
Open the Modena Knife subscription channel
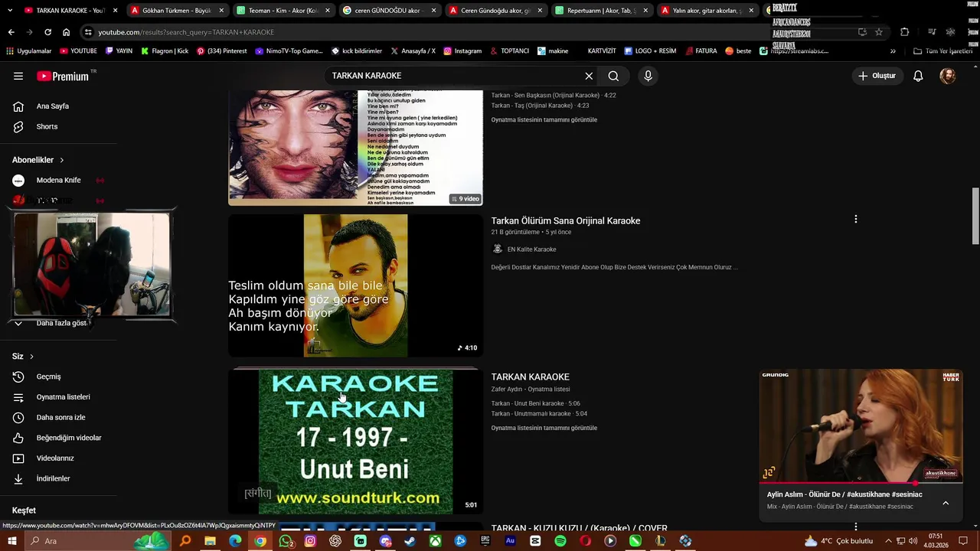pyautogui.click(x=58, y=181)
